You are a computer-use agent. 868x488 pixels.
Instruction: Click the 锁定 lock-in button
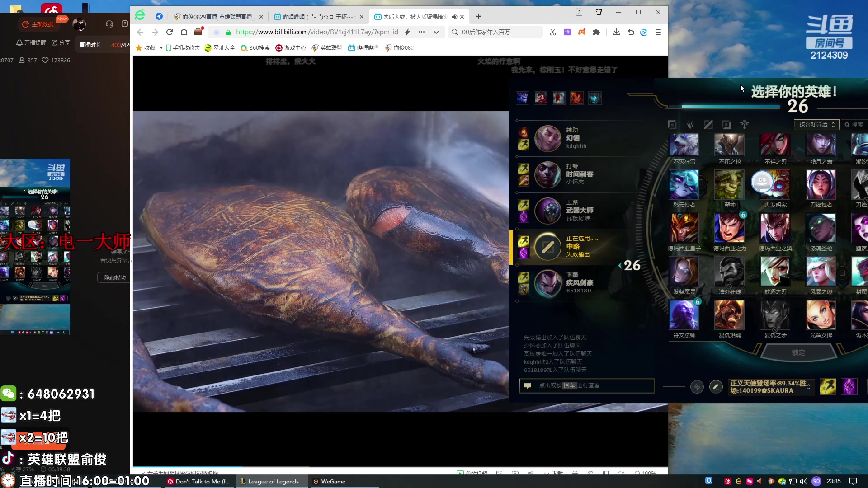coord(798,352)
